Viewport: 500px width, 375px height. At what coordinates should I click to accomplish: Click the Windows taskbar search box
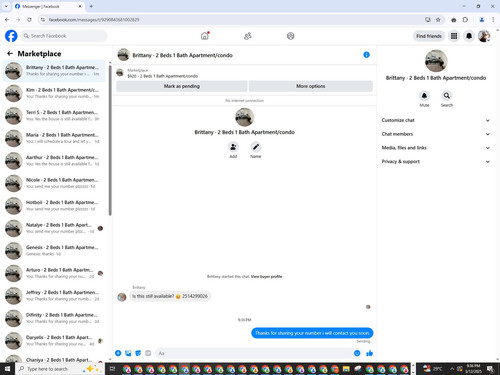[x=60, y=369]
